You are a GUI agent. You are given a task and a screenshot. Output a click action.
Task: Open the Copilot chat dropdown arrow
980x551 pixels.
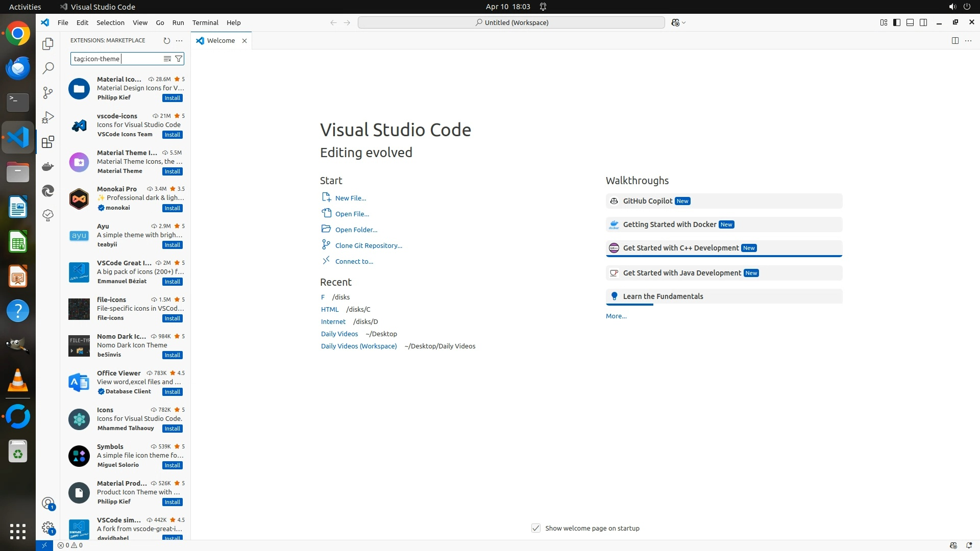pyautogui.click(x=684, y=22)
